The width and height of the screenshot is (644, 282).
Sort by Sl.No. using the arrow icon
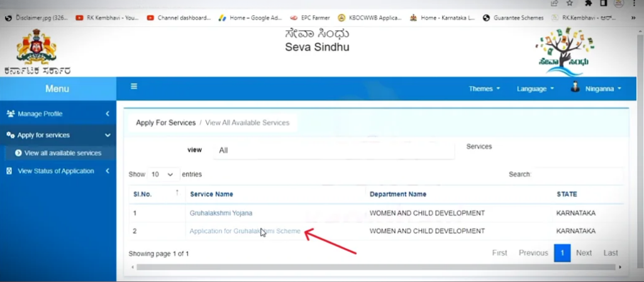pos(177,192)
